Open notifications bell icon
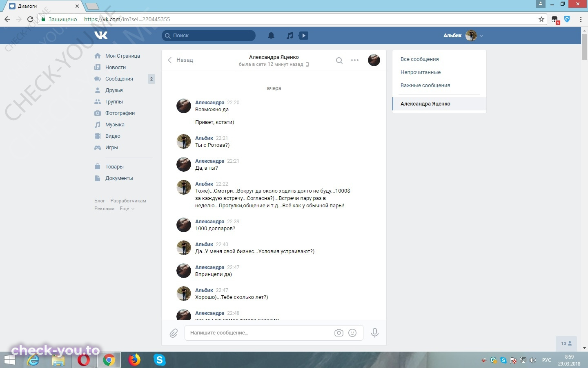Image resolution: width=588 pixels, height=368 pixels. [x=271, y=36]
